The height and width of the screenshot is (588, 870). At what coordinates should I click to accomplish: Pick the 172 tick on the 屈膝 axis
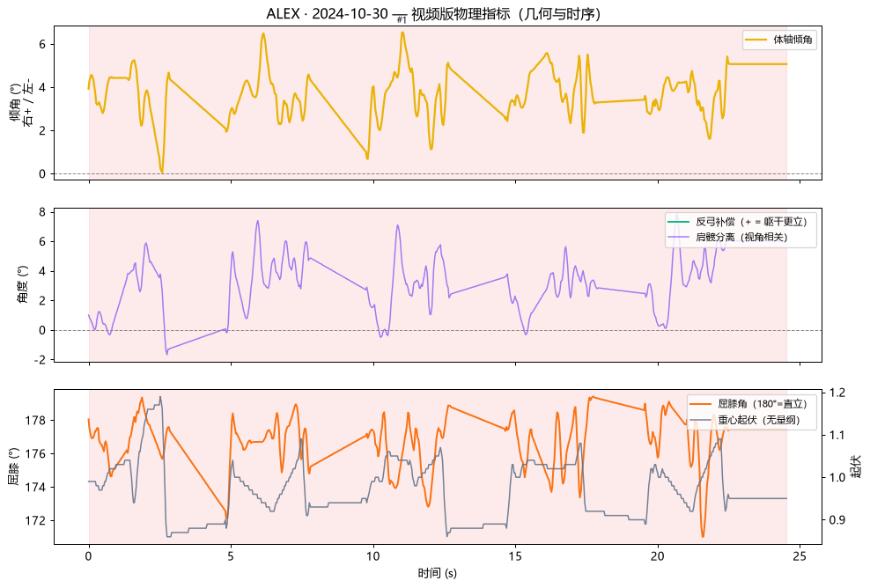pyautogui.click(x=35, y=520)
